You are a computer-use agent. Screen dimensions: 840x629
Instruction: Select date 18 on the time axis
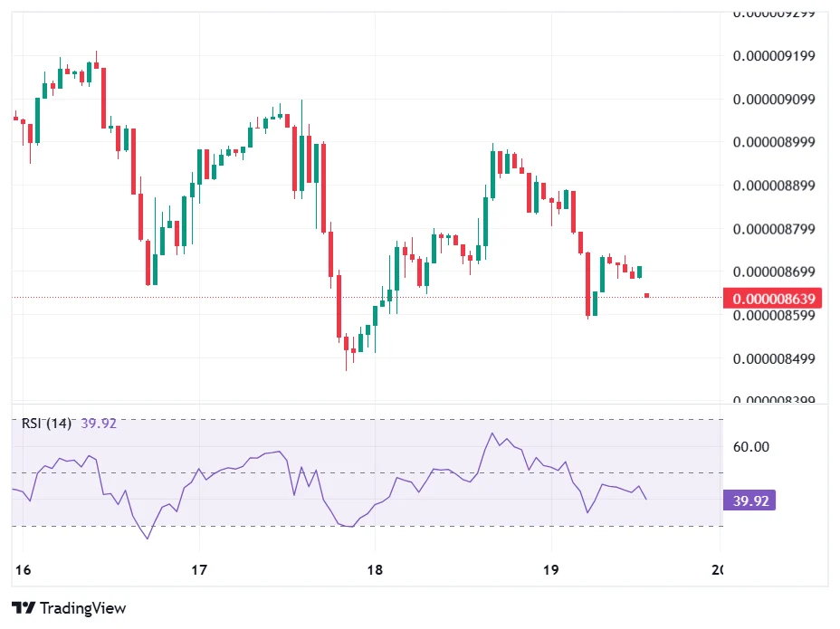click(x=375, y=570)
